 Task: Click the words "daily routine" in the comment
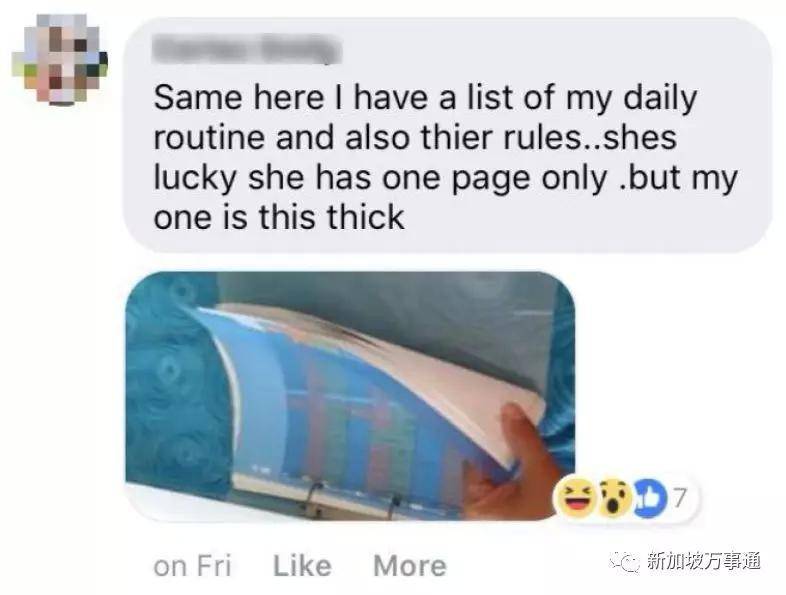425,117
